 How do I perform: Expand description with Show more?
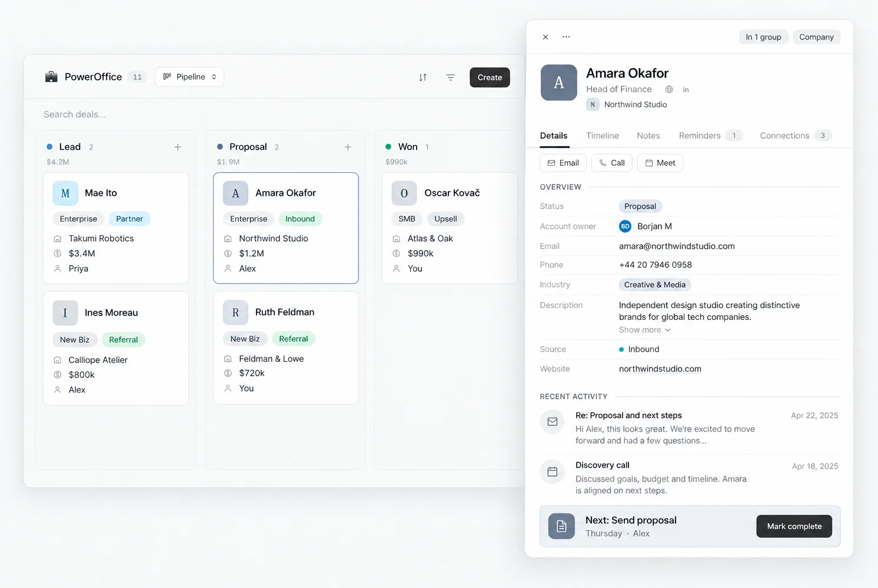(x=644, y=330)
